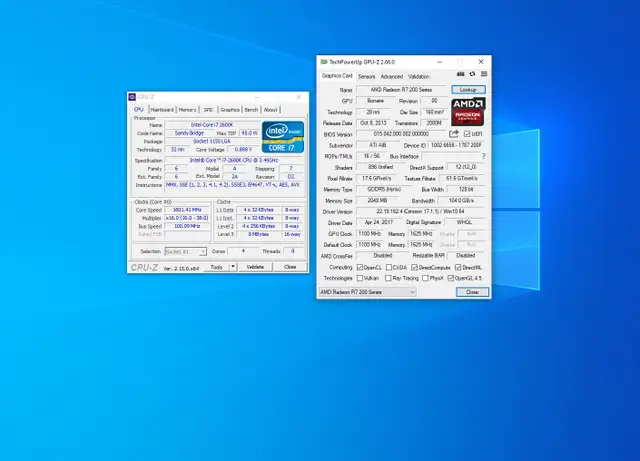Click the Driver Date value Apr 24, 2017
Screen dimensions: 640x461
pos(379,223)
